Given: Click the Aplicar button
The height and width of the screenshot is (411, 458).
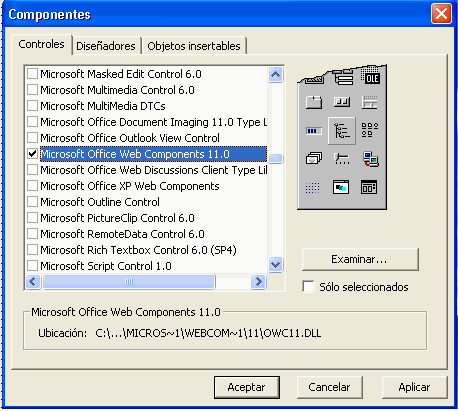Looking at the screenshot, I should [414, 387].
